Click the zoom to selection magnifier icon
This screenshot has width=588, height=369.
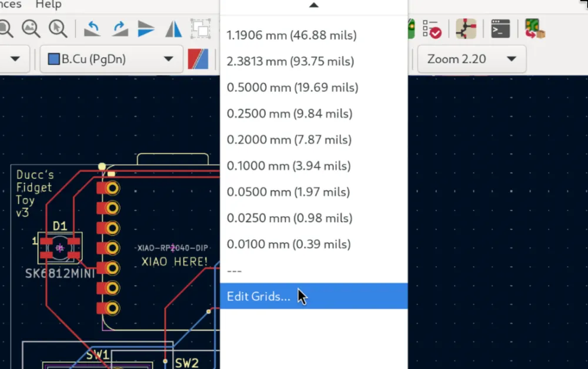click(57, 28)
